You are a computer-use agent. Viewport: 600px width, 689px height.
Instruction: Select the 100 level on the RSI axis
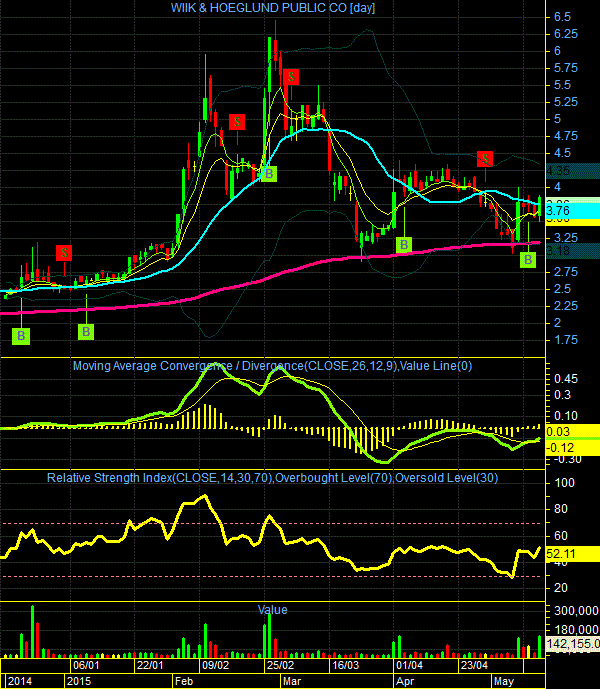tap(564, 483)
